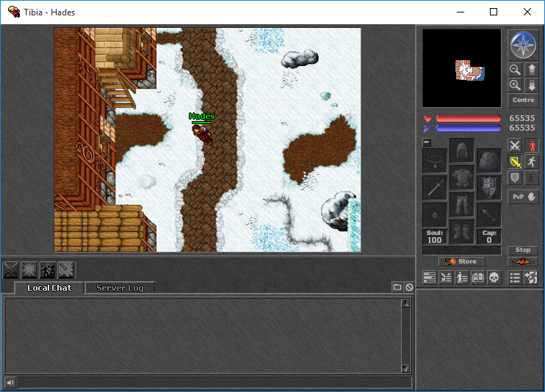
Task: Open the battle list icon
Action: pyautogui.click(x=446, y=277)
